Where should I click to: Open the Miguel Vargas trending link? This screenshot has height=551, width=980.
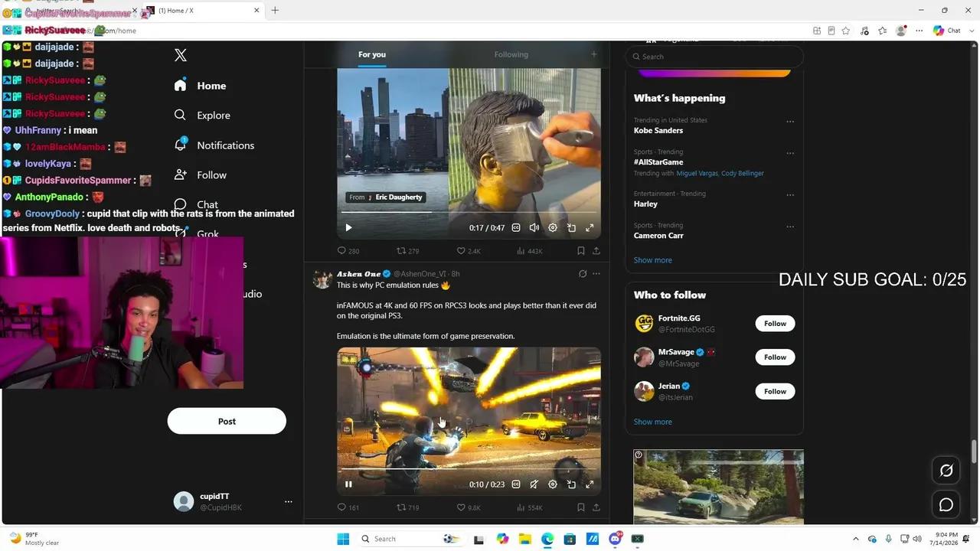pos(697,173)
